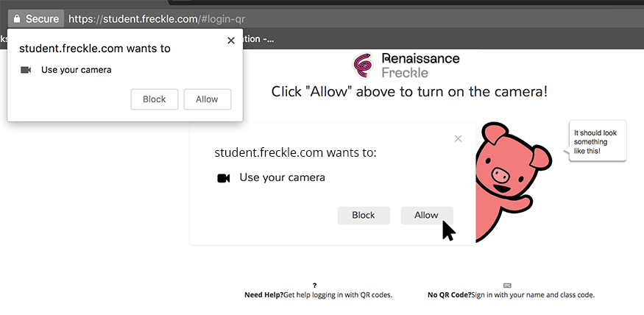644x315 pixels.
Task: Click Allow in the example illustration
Action: click(x=426, y=215)
